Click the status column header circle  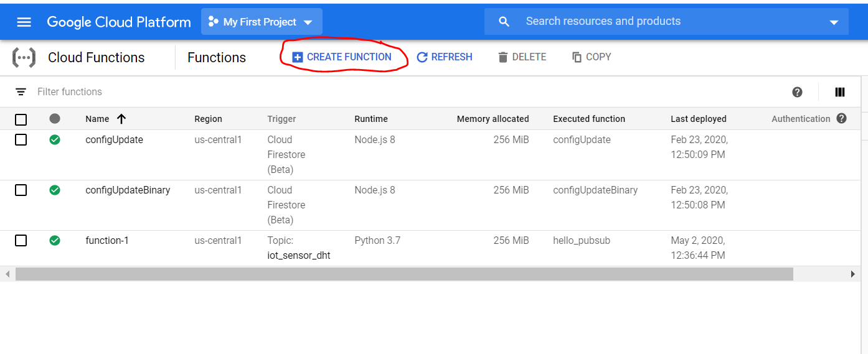click(x=55, y=118)
